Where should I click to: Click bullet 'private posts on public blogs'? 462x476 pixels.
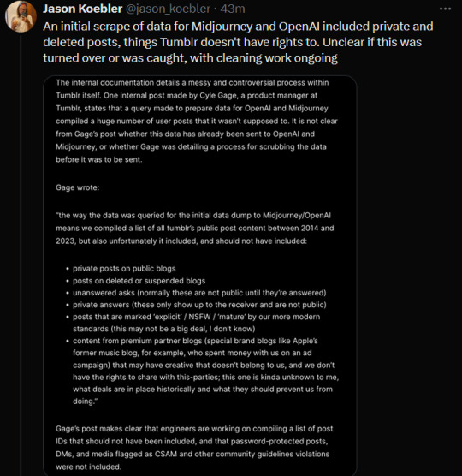tap(124, 269)
